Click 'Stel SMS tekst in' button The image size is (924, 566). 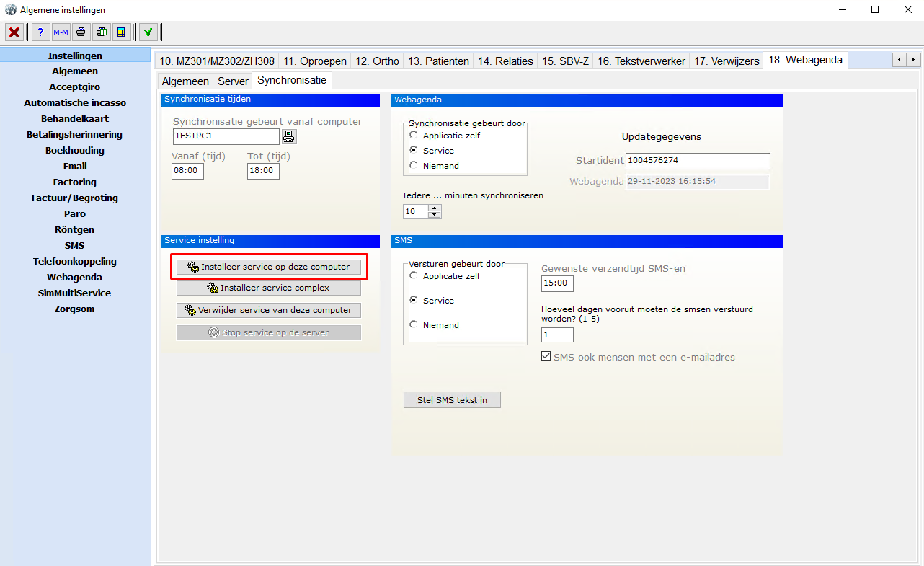[x=452, y=399]
